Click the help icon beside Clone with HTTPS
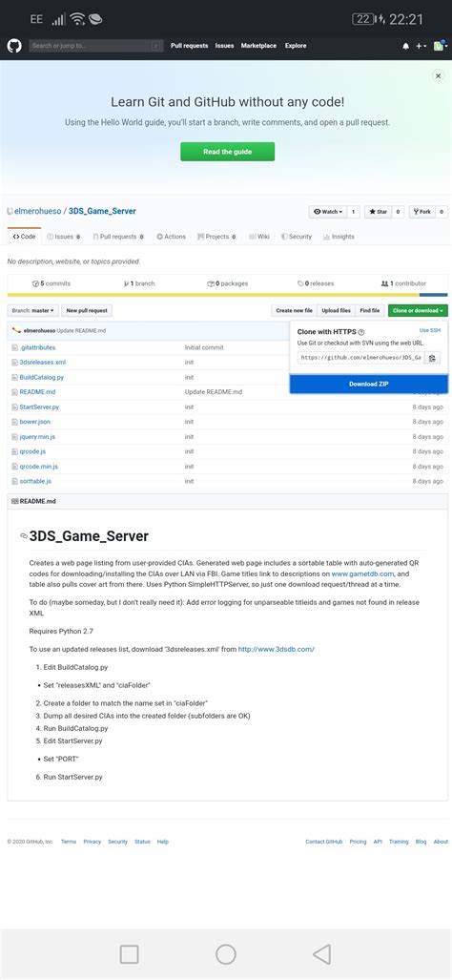 361,332
